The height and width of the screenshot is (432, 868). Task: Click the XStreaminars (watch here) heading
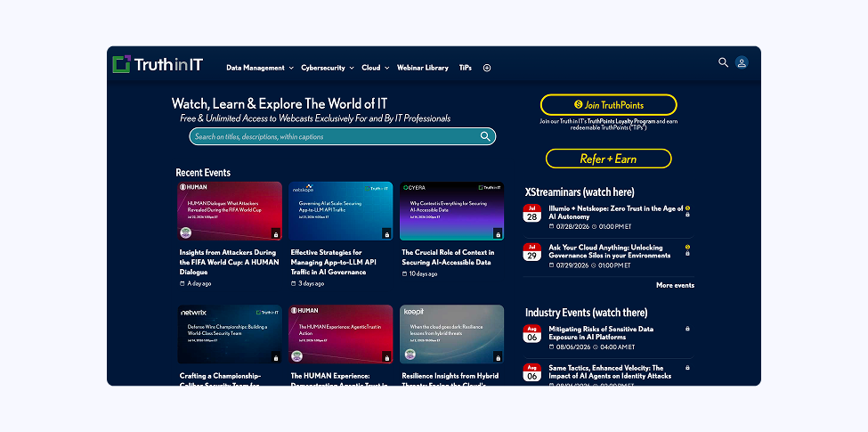[580, 192]
